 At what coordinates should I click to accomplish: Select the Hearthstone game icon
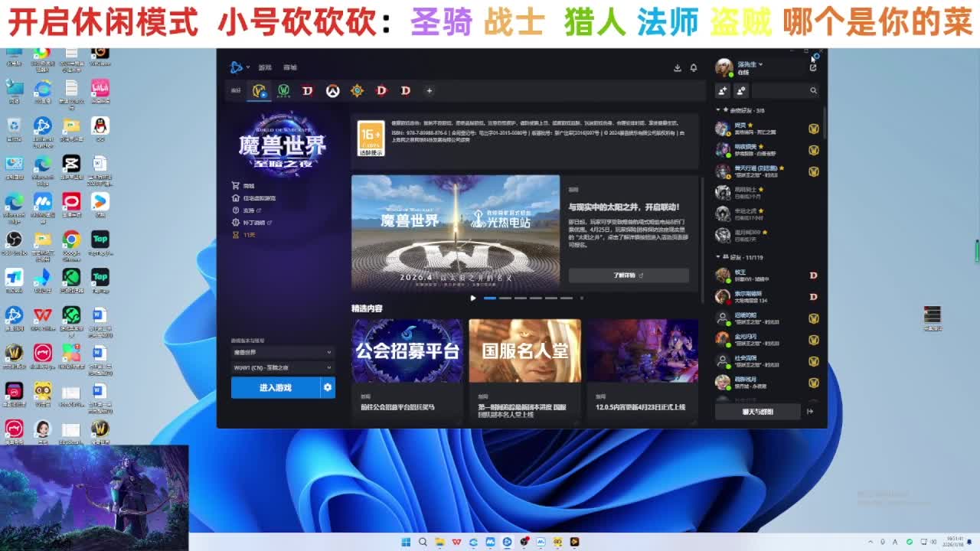pos(357,91)
